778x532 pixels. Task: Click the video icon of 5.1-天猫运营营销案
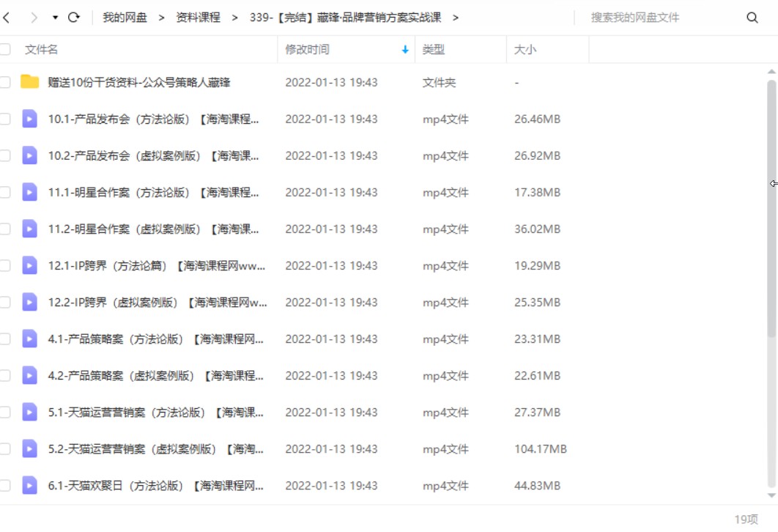[x=30, y=413]
